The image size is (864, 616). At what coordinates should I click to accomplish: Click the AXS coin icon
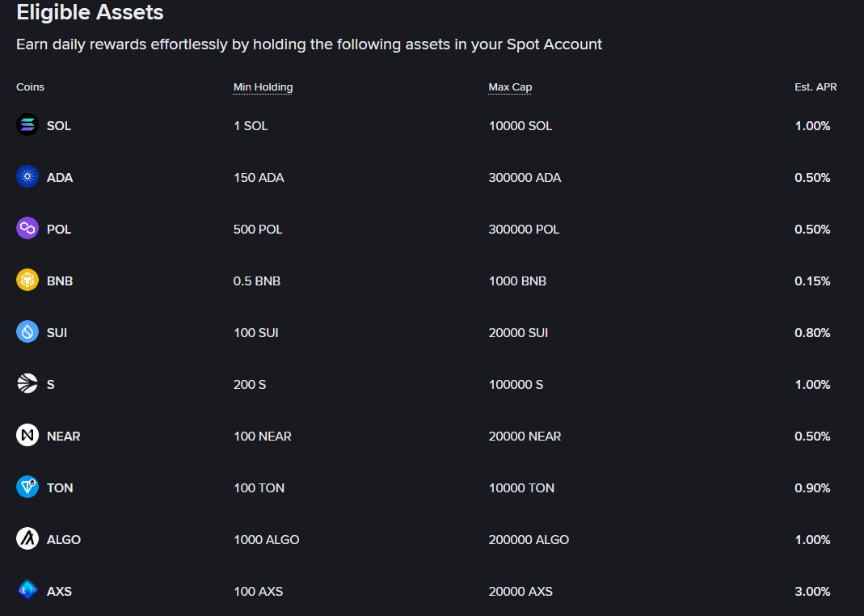(27, 591)
